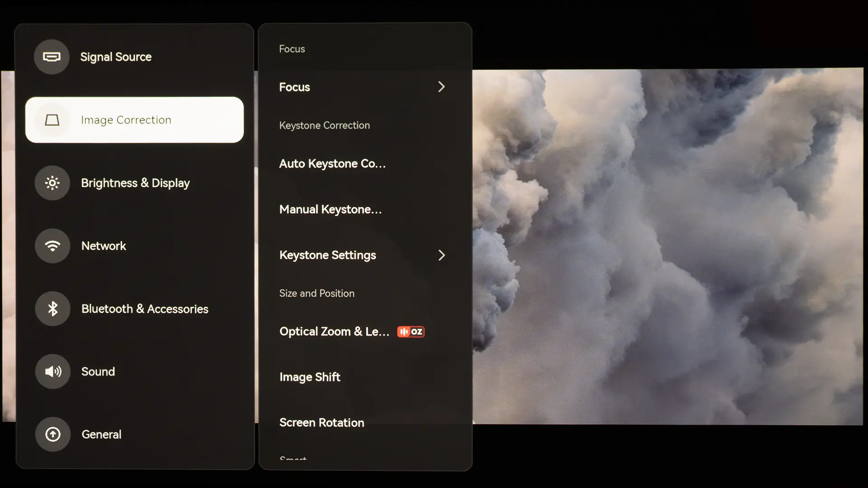The image size is (868, 488).
Task: Click the OZ badge beside Optical Zoom
Action: click(411, 332)
